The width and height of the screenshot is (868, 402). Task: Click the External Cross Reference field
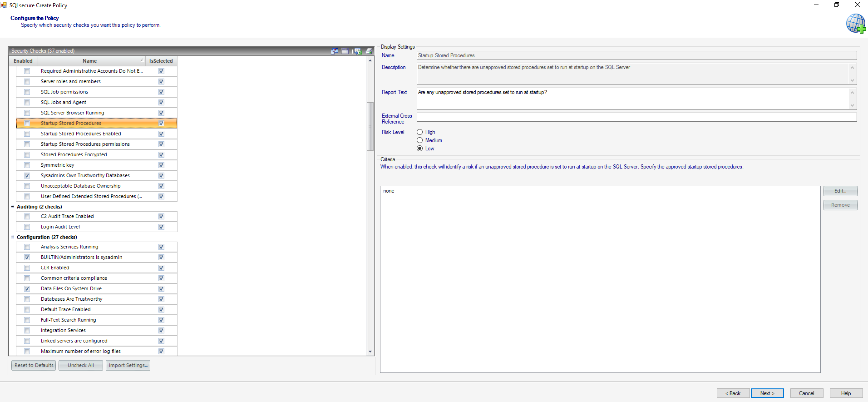click(636, 117)
